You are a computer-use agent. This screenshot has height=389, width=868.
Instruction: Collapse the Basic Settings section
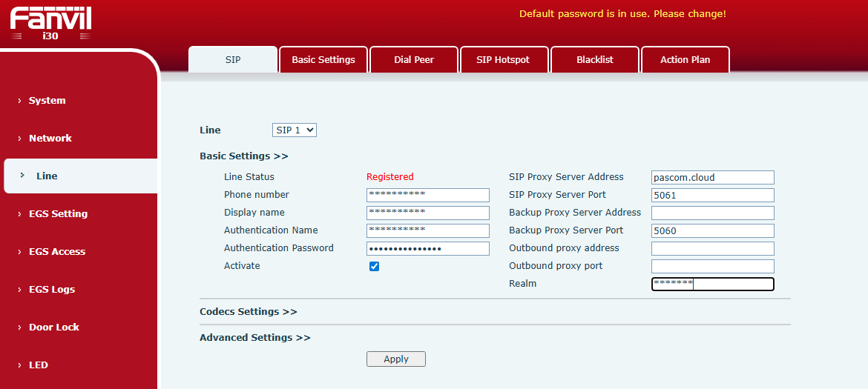(243, 156)
